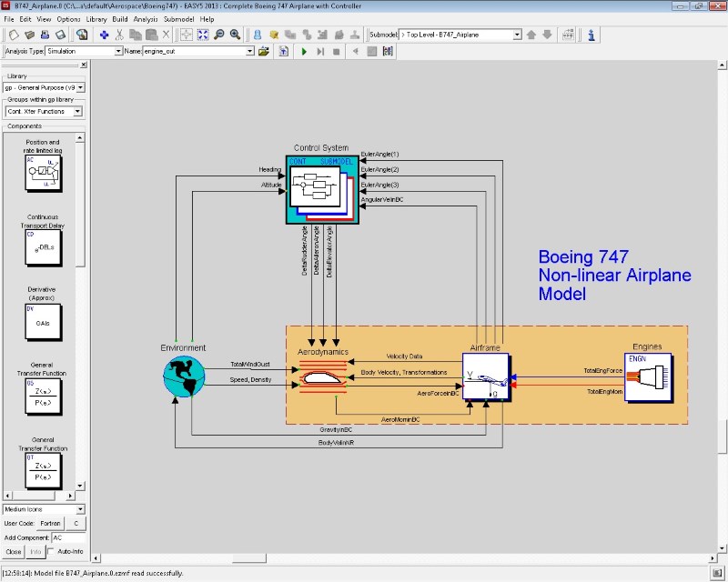Click the Boeing 747 Non-linear Airplane Model title text
The height and width of the screenshot is (582, 728).
point(615,276)
